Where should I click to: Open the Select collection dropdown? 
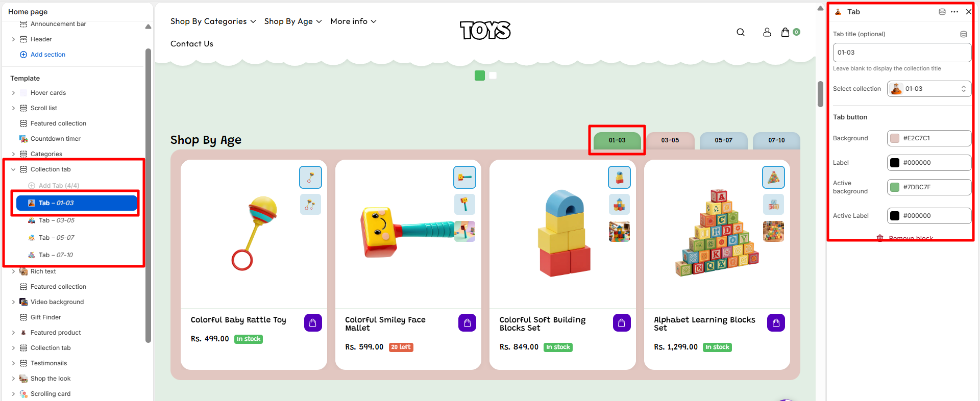point(929,89)
